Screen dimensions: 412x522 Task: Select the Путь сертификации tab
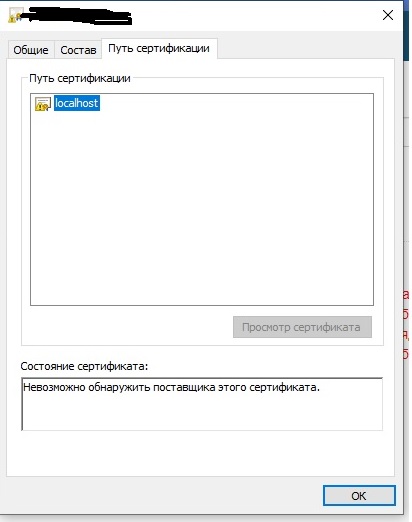point(159,48)
